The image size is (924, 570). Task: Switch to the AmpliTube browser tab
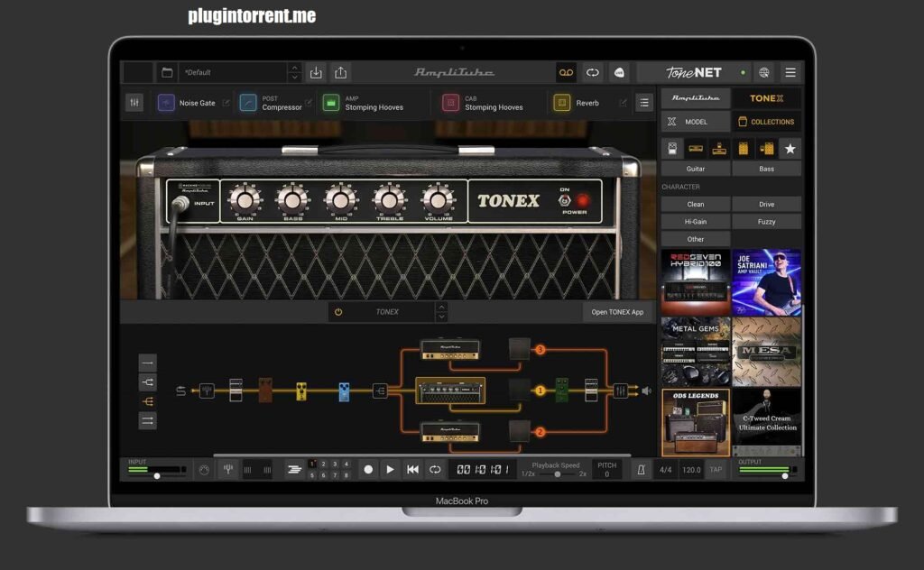696,98
